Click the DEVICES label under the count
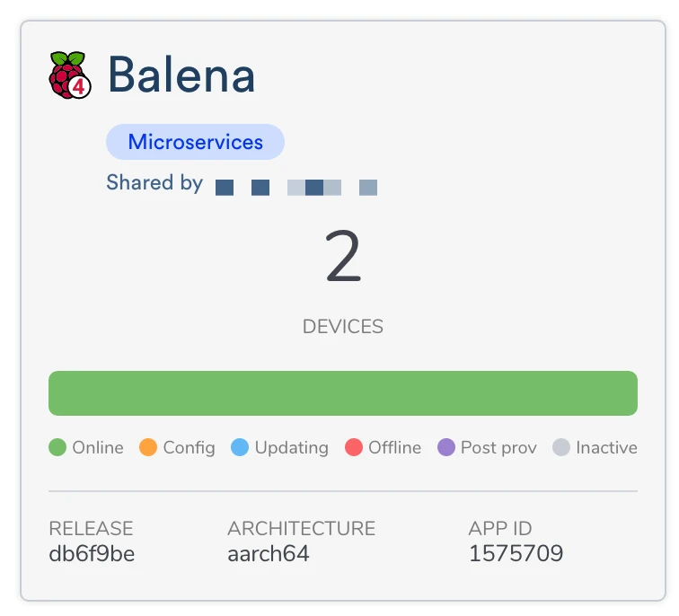Image resolution: width=679 pixels, height=616 pixels. tap(343, 327)
